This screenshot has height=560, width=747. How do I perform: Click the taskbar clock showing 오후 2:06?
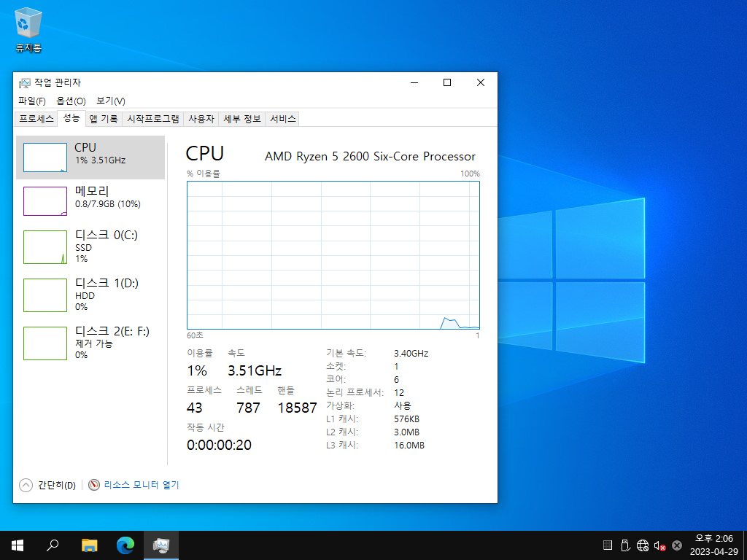(x=713, y=539)
